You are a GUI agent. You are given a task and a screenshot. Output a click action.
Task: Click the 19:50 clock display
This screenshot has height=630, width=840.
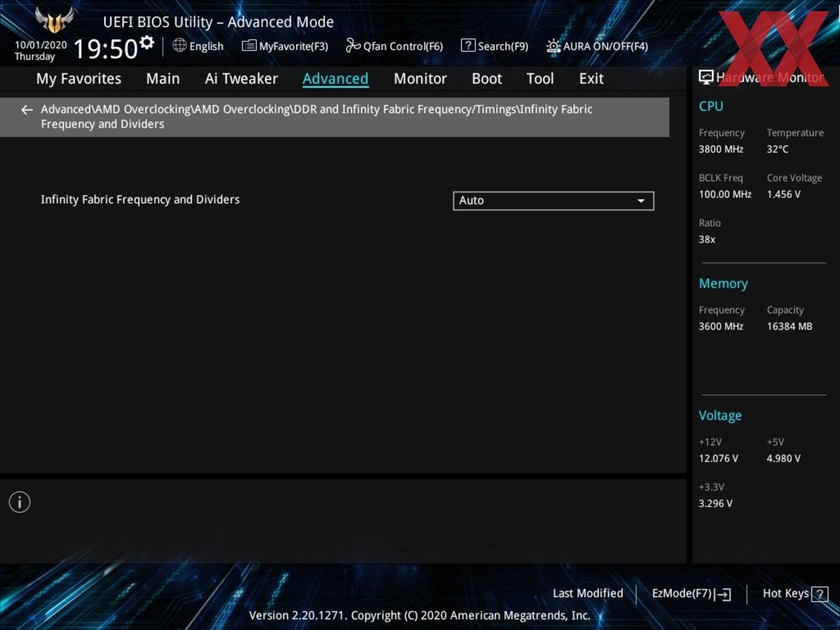coord(105,49)
